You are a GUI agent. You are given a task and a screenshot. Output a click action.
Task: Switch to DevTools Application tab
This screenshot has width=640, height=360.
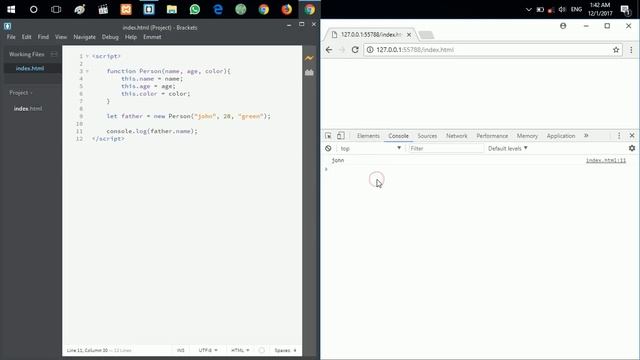[x=561, y=136]
